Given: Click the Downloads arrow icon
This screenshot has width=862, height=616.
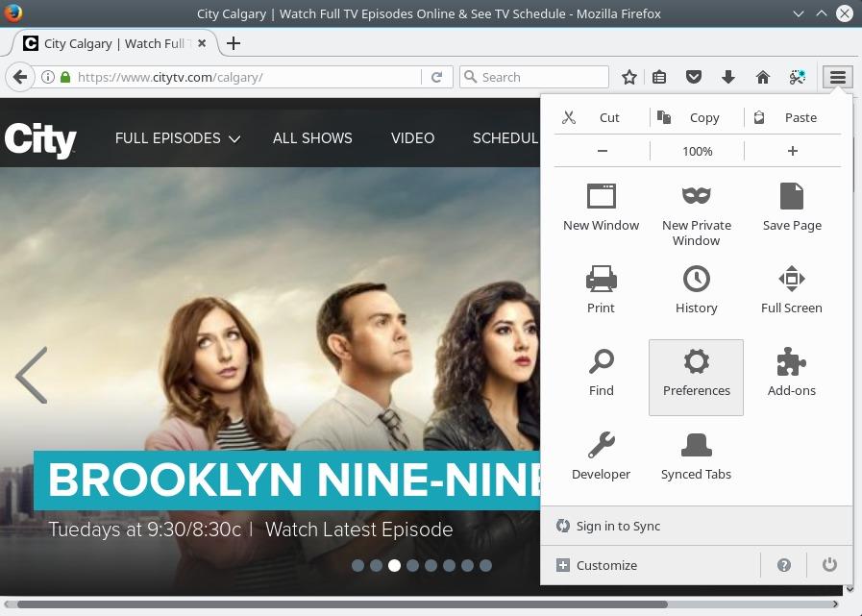Looking at the screenshot, I should [x=727, y=77].
